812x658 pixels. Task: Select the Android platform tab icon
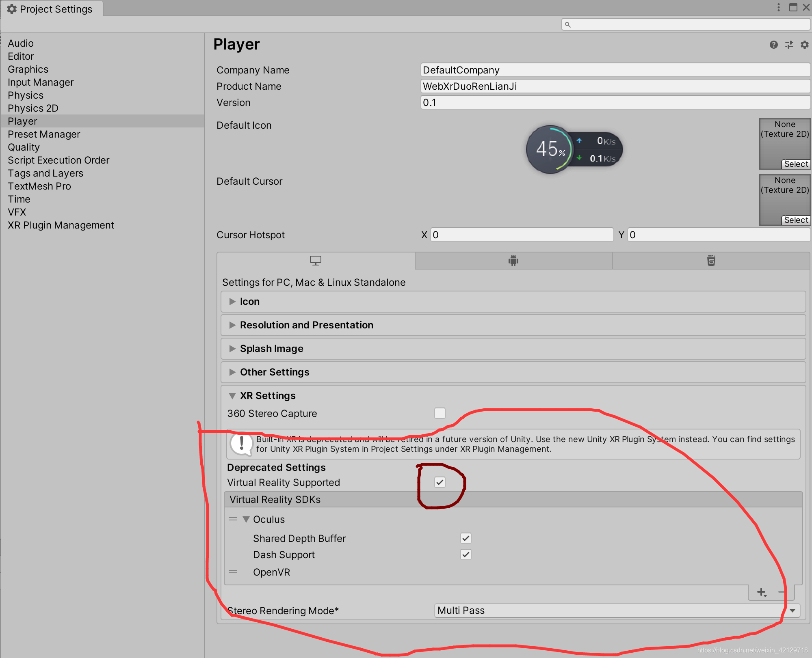513,261
